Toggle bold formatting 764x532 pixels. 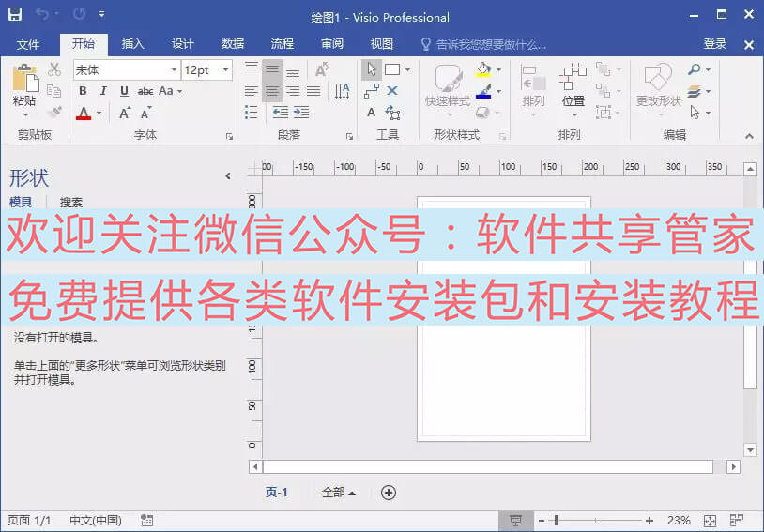pyautogui.click(x=83, y=91)
